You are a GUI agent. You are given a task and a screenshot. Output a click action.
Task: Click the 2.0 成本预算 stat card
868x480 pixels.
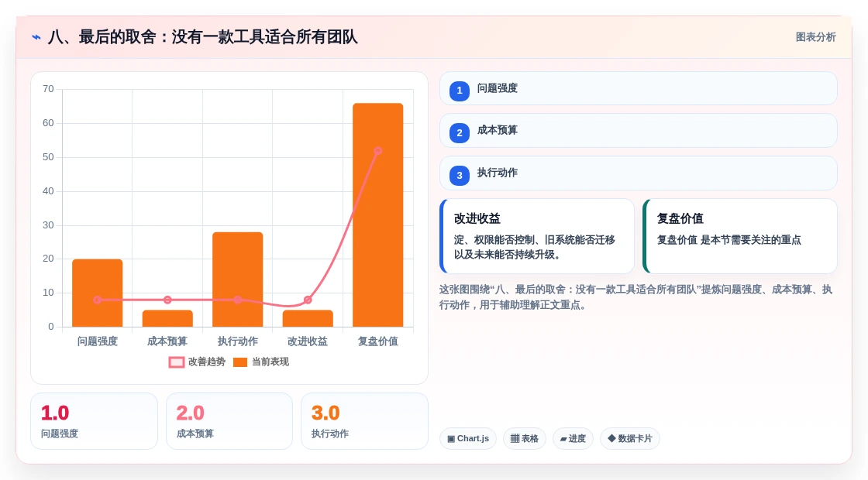229,421
